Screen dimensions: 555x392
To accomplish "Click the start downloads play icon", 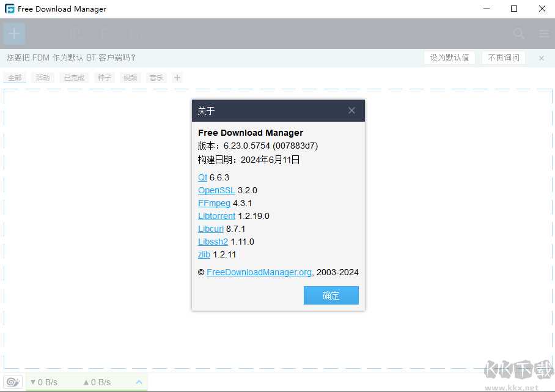I will pos(46,34).
